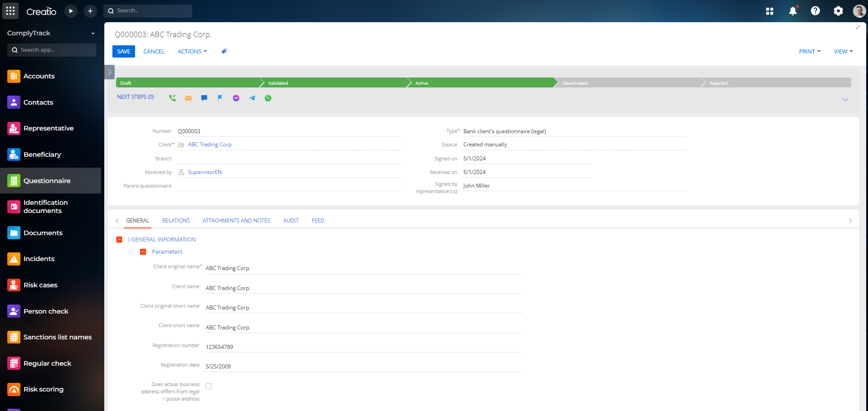Open the notifications bell

pos(793,11)
